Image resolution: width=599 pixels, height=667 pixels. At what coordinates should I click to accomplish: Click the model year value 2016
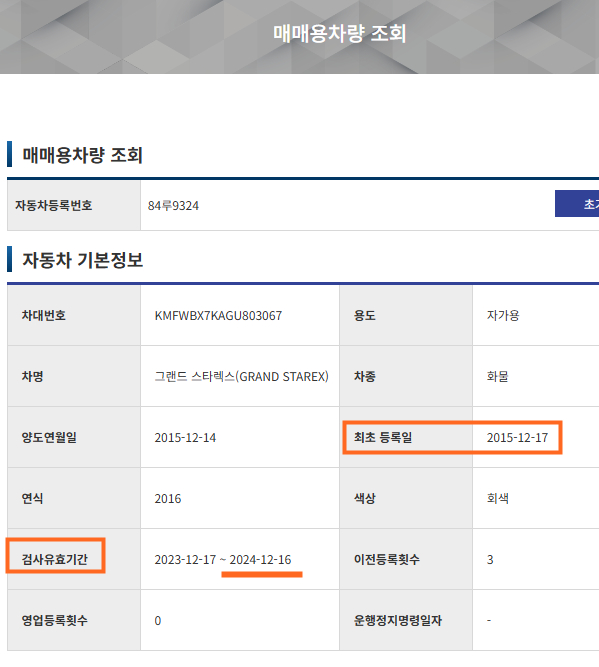168,499
